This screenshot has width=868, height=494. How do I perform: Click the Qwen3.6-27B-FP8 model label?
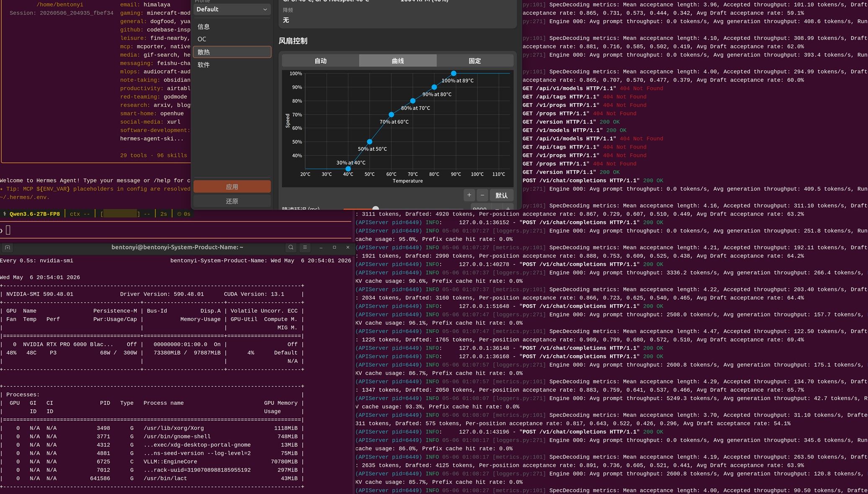35,214
